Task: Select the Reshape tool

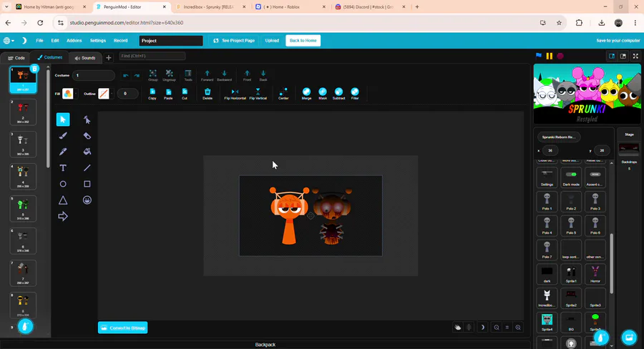Action: [x=87, y=119]
